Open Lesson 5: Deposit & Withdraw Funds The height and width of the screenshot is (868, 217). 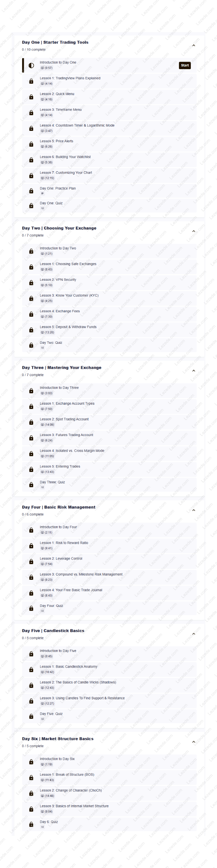[68, 327]
